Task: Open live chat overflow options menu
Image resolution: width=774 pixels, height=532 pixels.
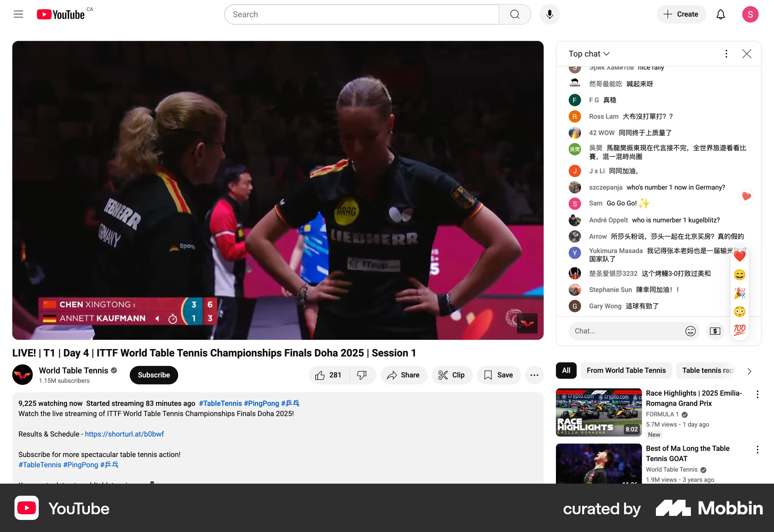Action: pyautogui.click(x=726, y=54)
